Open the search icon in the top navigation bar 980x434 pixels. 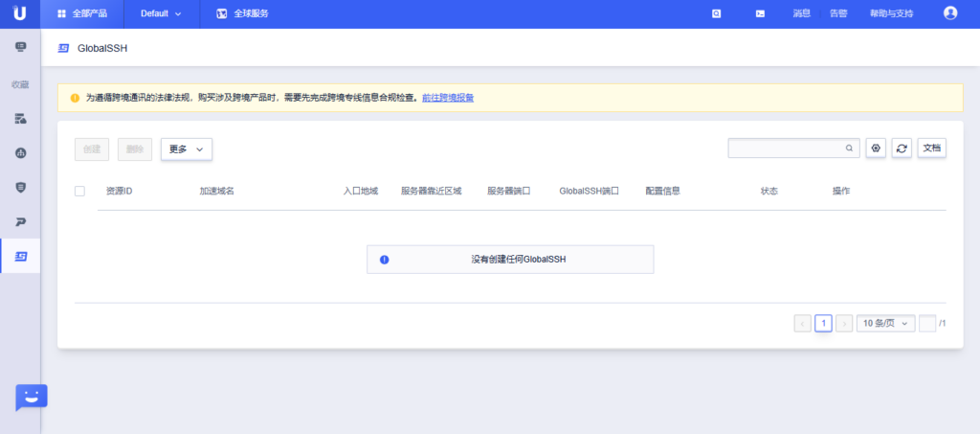(x=717, y=13)
